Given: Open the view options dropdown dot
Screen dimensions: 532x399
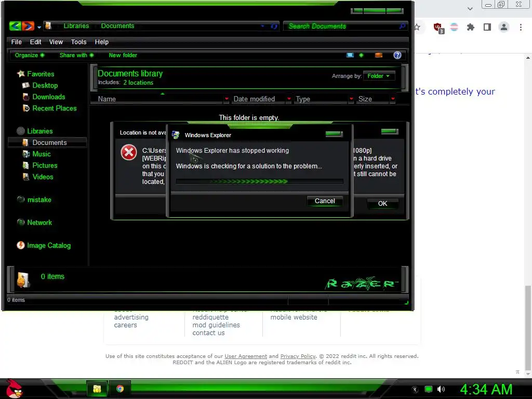Looking at the screenshot, I should pos(361,55).
